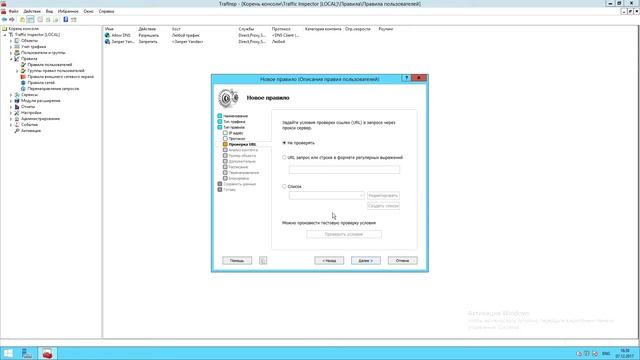Select the "Не проверять" radio button

tap(284, 143)
